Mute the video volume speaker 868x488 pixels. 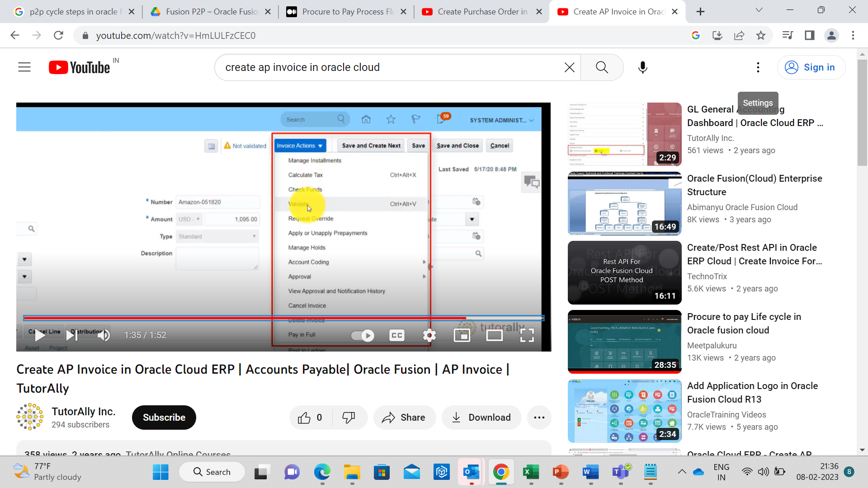(x=104, y=335)
